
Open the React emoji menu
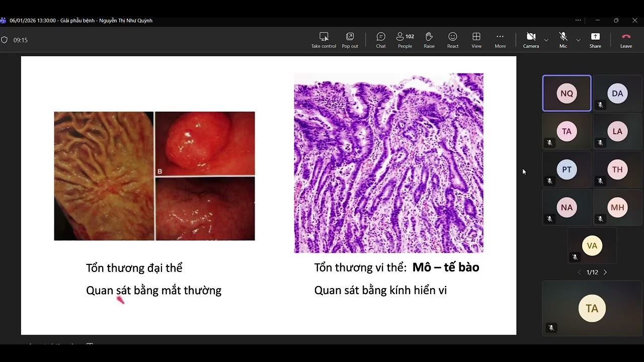[453, 40]
